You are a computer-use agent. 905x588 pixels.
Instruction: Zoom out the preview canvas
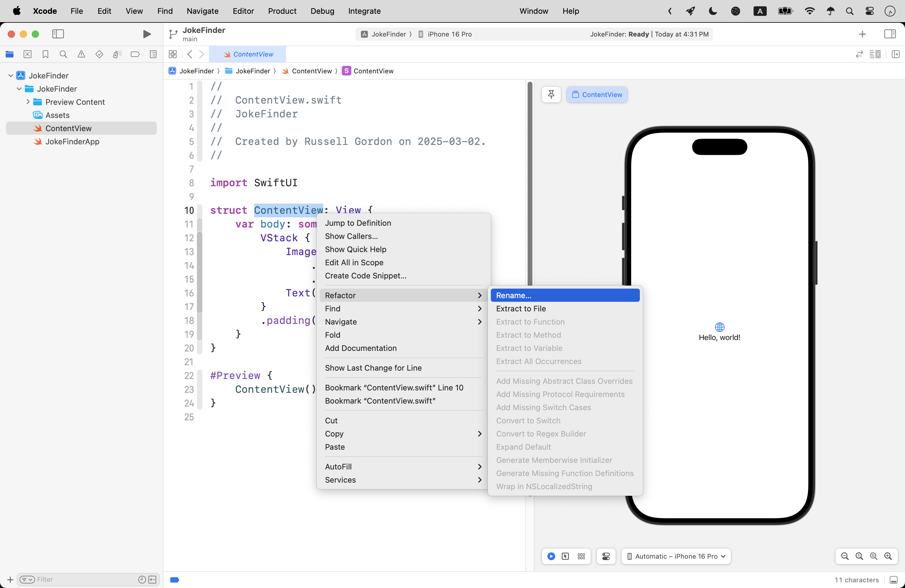click(845, 556)
